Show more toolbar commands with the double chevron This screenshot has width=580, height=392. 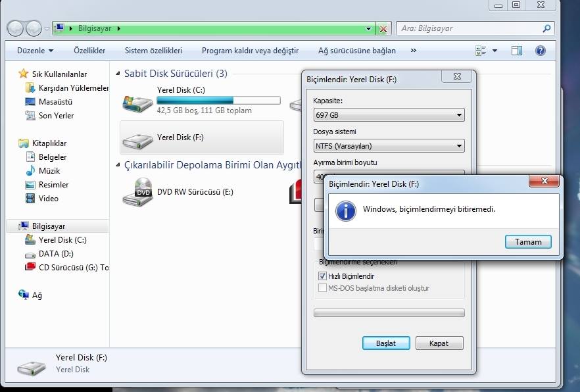(413, 50)
